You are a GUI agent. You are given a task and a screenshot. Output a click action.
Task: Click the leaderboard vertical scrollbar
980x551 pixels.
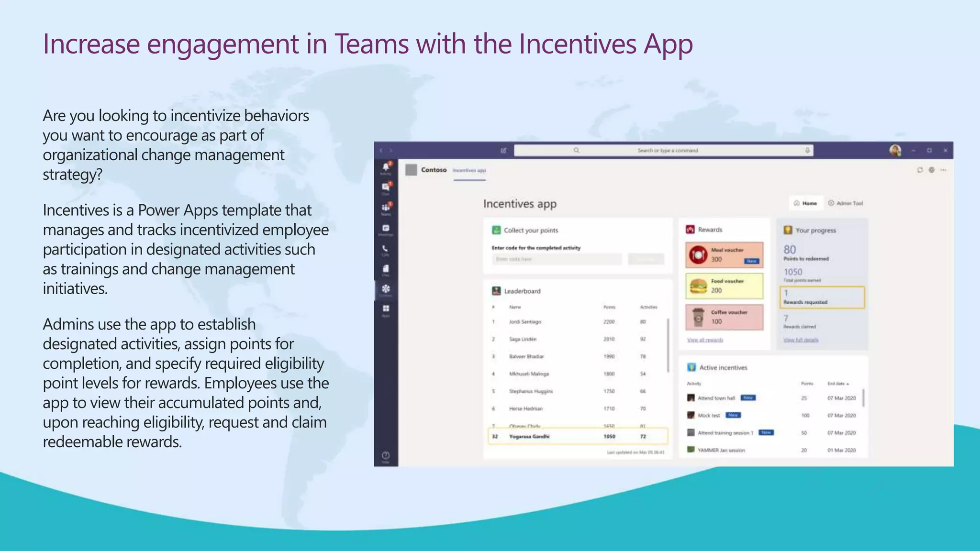(668, 345)
